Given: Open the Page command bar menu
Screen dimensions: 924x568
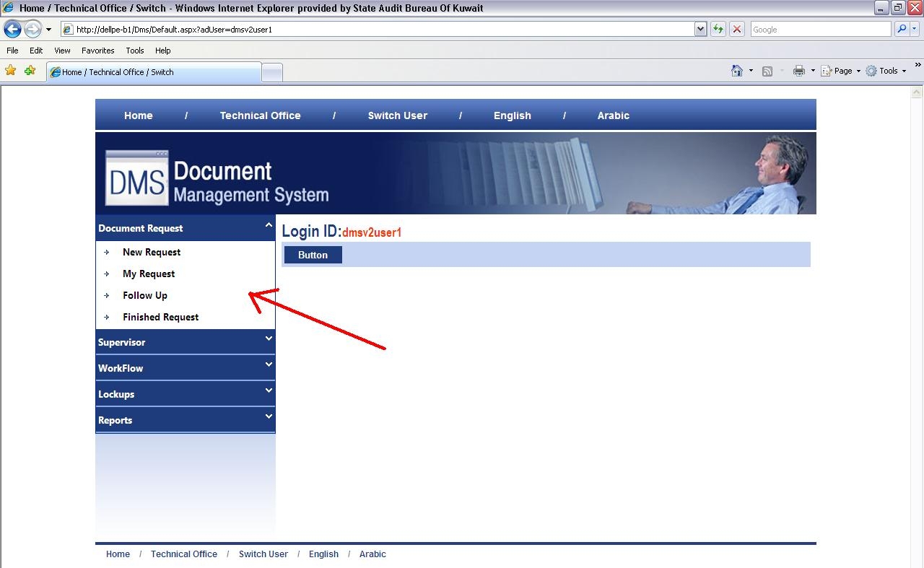Looking at the screenshot, I should (841, 71).
